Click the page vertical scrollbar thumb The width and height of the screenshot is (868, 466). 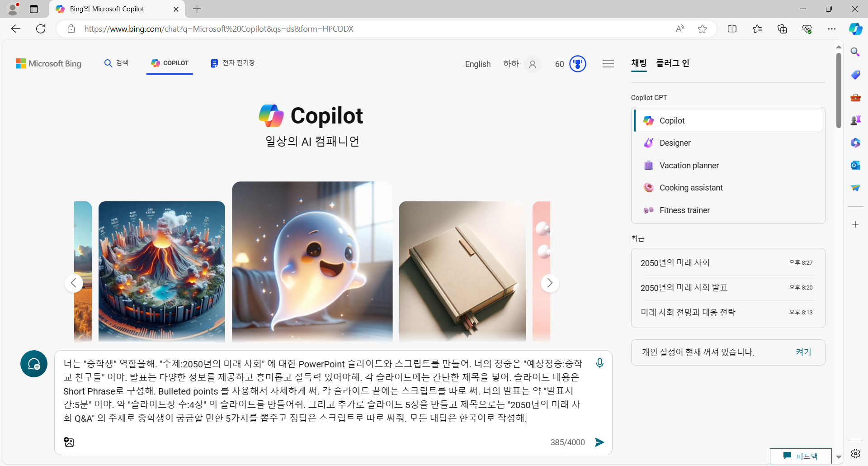pyautogui.click(x=839, y=90)
